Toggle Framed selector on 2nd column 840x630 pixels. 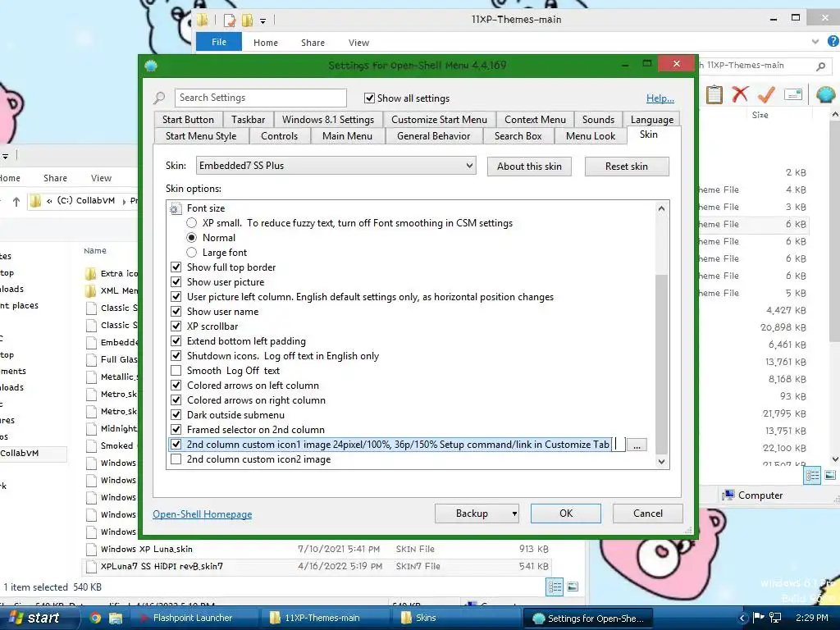tap(176, 430)
